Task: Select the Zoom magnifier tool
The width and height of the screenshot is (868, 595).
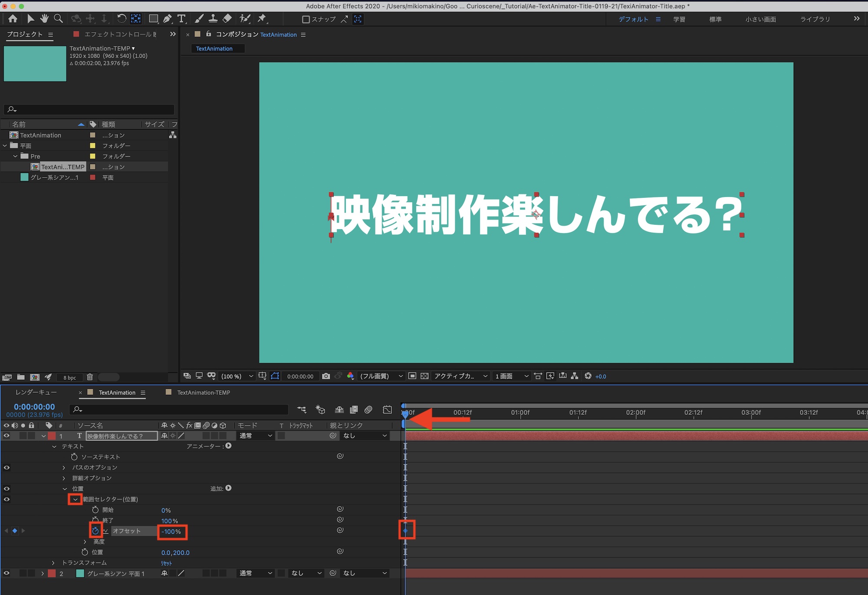Action: (x=58, y=19)
